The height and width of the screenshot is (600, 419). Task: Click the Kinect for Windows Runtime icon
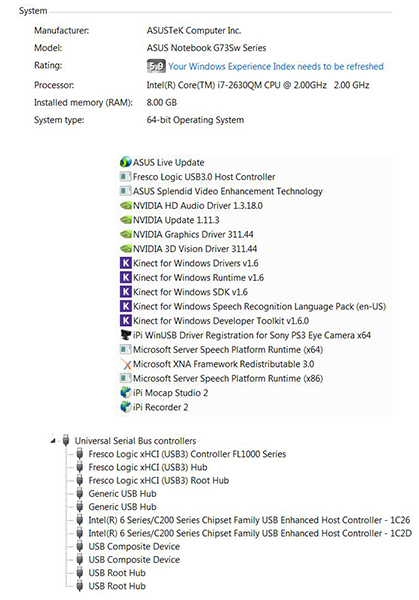coord(126,277)
